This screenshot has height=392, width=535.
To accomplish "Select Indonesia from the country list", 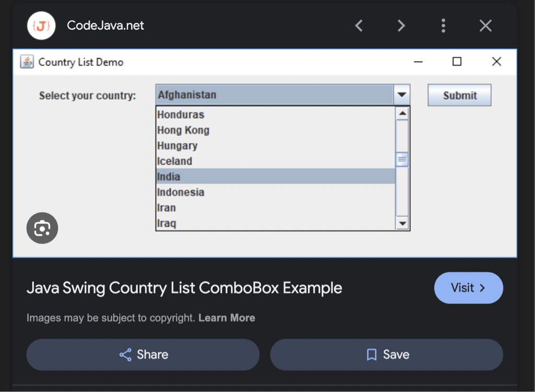I will [x=276, y=192].
